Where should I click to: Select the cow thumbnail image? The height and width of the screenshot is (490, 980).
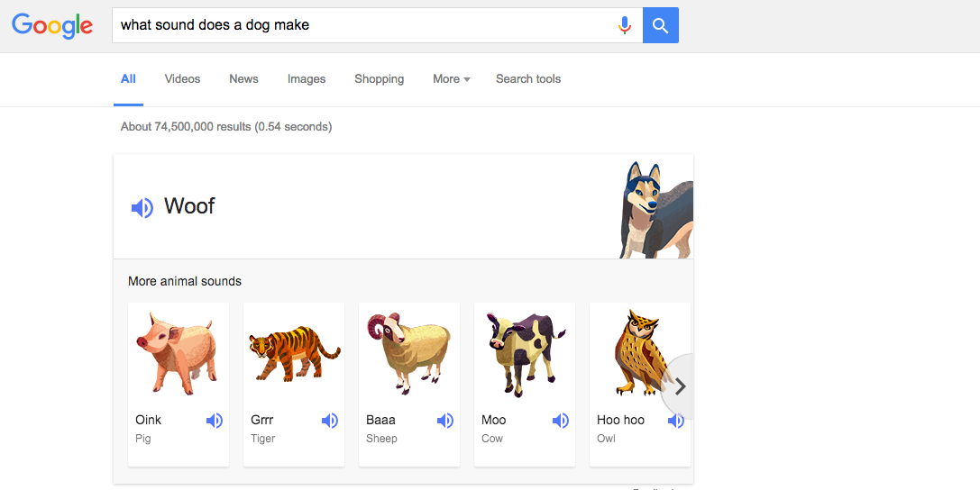tap(525, 354)
